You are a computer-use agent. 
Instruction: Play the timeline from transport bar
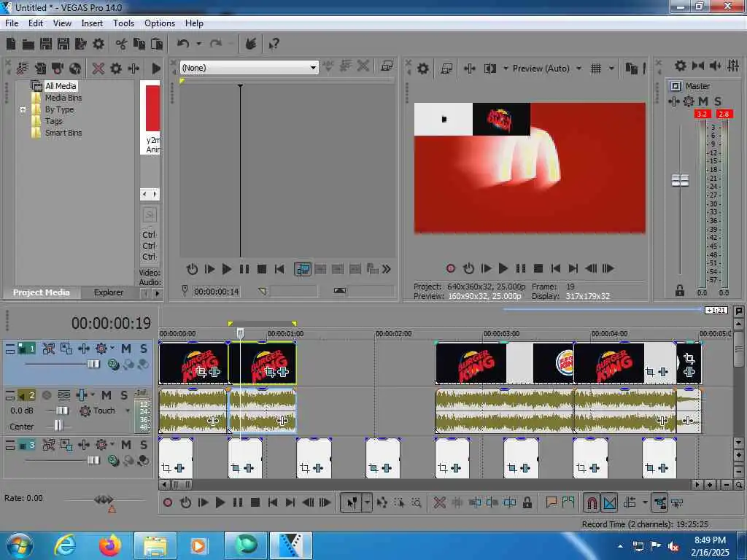click(x=220, y=502)
